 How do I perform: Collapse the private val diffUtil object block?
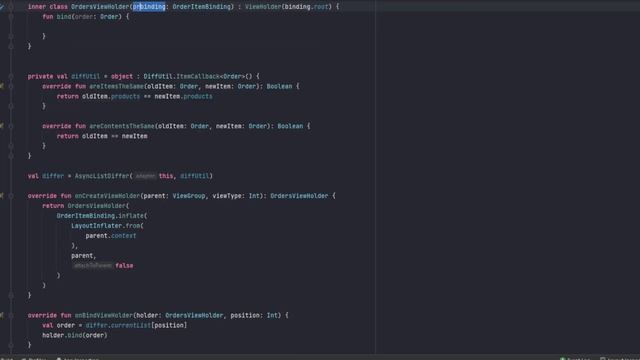coord(11,76)
